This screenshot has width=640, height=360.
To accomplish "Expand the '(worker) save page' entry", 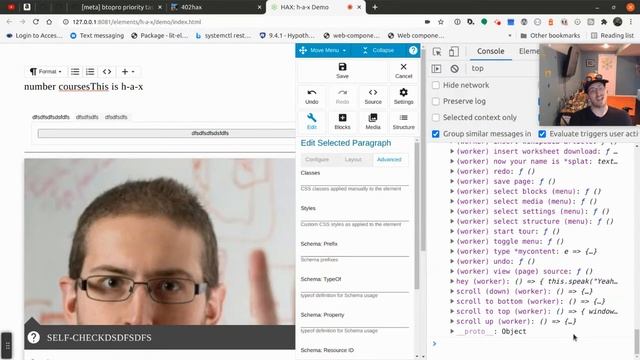I will (452, 181).
